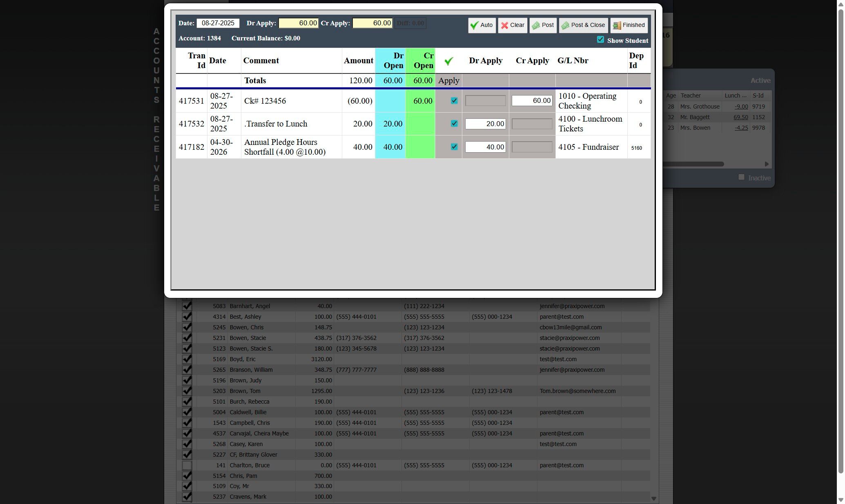Uncheck the Show Student checkbox

tap(600, 40)
